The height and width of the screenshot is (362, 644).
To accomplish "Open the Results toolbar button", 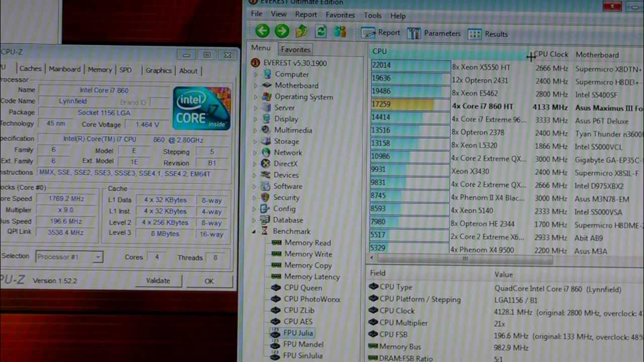I will click(488, 34).
